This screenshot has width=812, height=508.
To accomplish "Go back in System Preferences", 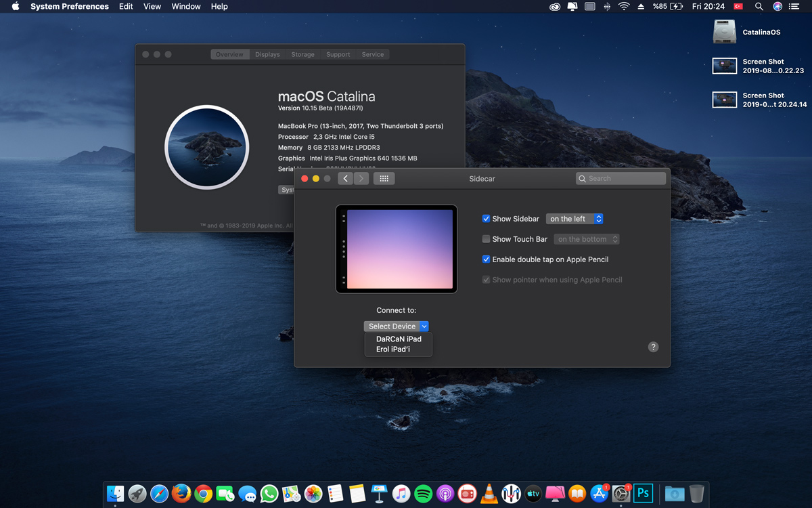I will coord(346,178).
